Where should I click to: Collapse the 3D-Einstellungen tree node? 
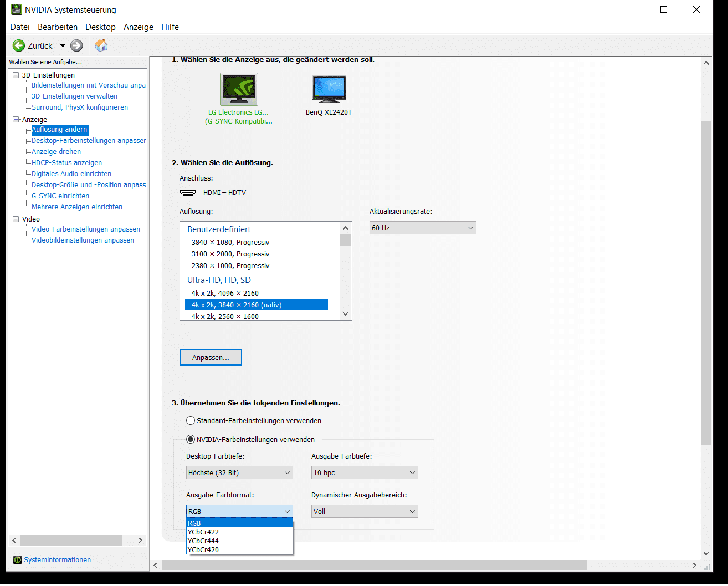coord(16,75)
